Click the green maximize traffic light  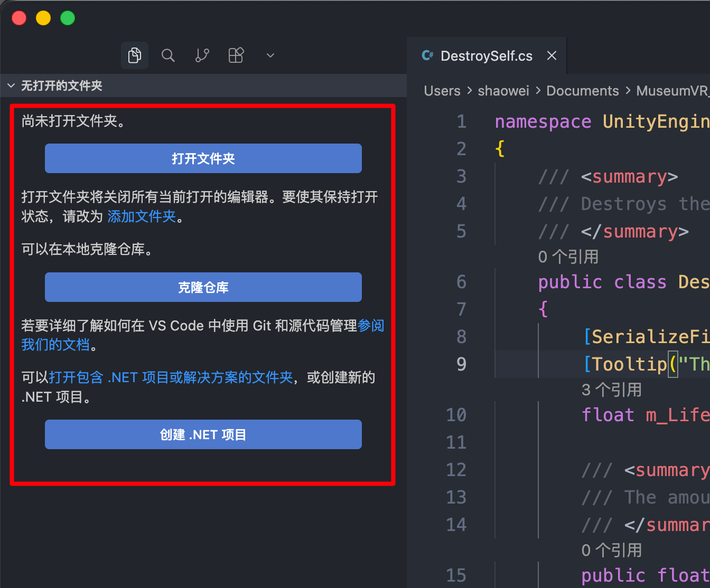68,17
